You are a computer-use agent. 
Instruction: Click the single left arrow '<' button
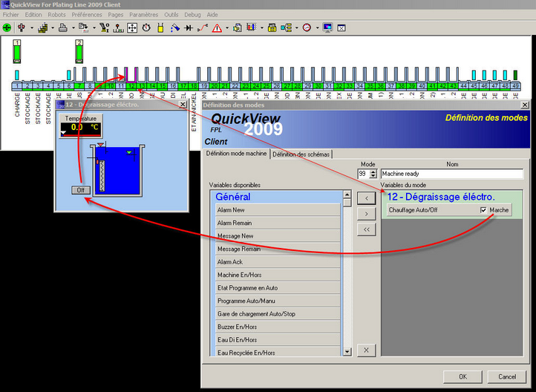[367, 198]
